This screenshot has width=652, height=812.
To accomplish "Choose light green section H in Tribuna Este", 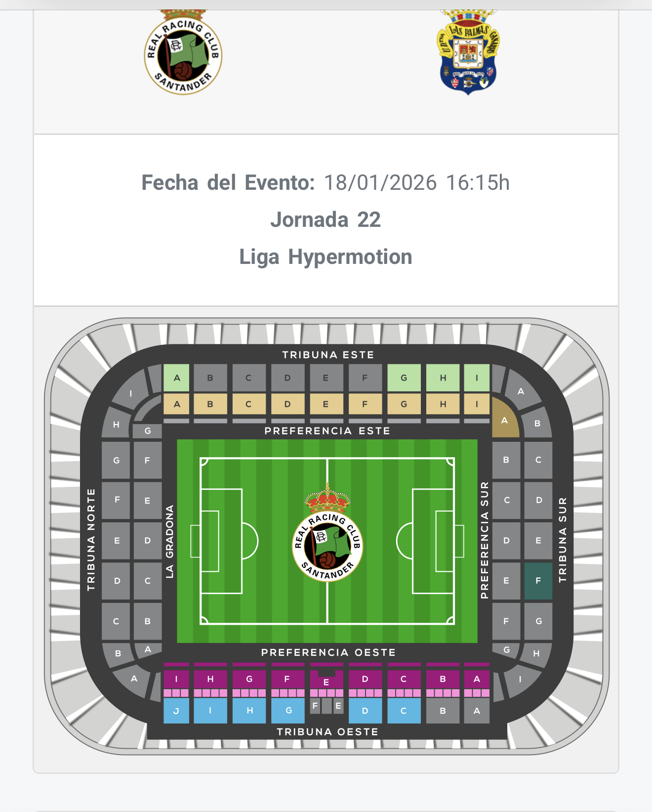I will (x=443, y=378).
